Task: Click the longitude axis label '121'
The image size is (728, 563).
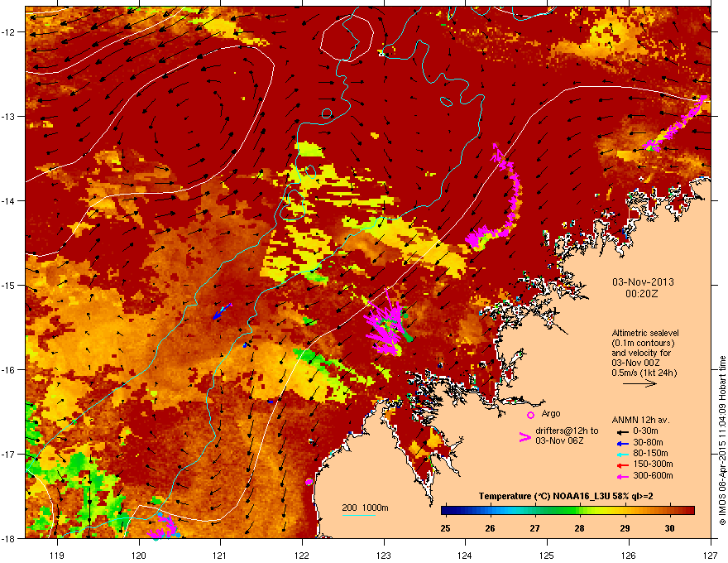Action: pos(220,555)
